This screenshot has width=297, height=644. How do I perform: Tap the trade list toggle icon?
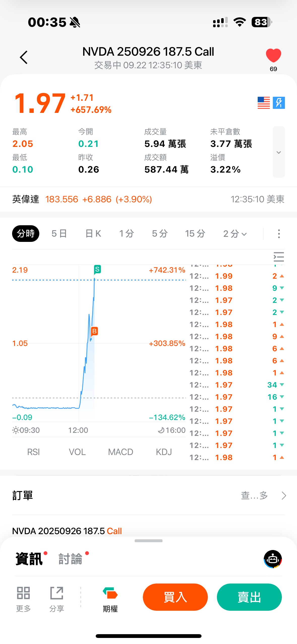pyautogui.click(x=279, y=257)
